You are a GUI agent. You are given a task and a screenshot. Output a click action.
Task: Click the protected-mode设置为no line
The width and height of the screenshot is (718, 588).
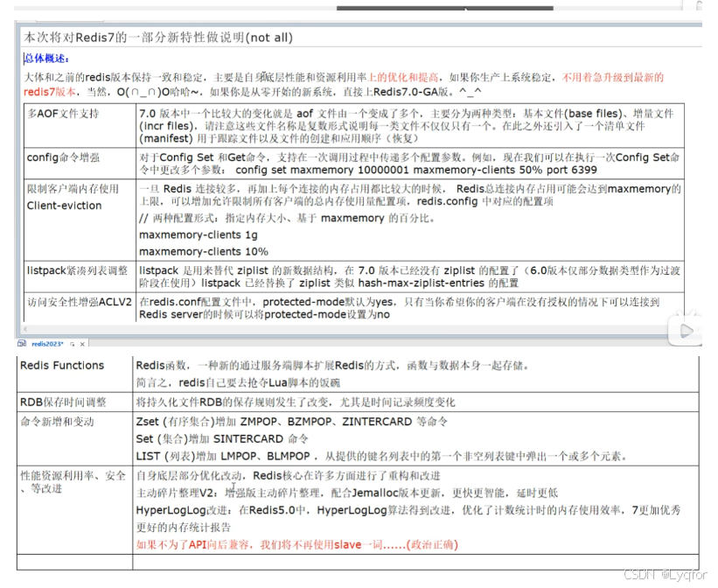tap(264, 314)
